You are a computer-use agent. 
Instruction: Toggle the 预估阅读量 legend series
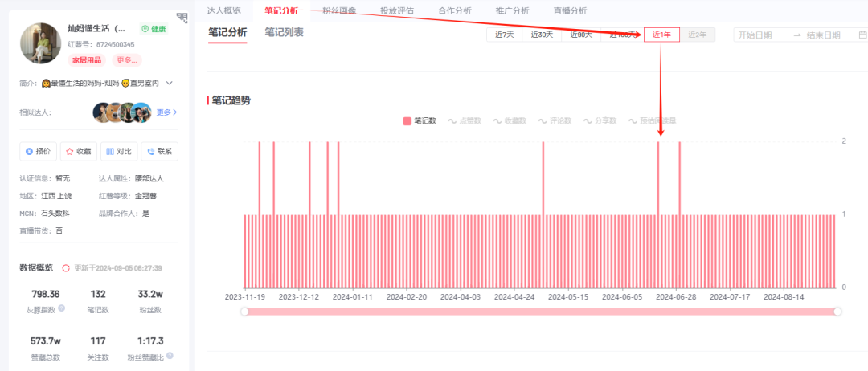coord(653,120)
